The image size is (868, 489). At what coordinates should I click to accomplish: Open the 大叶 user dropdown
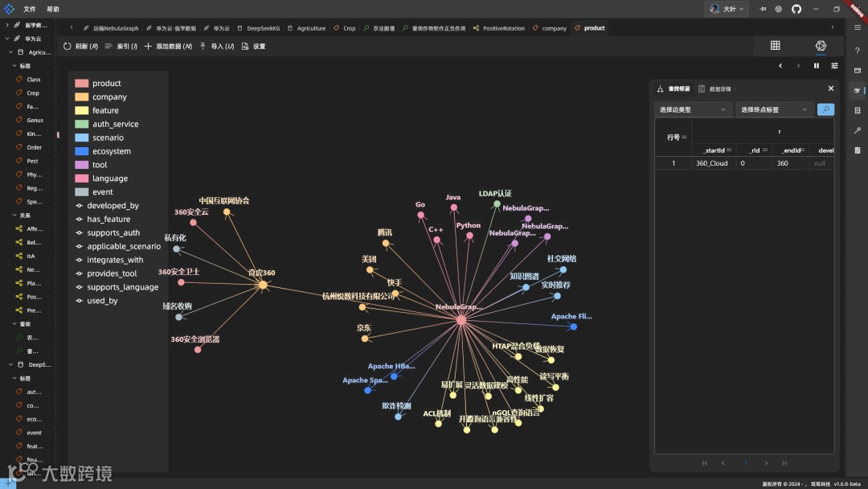click(727, 9)
